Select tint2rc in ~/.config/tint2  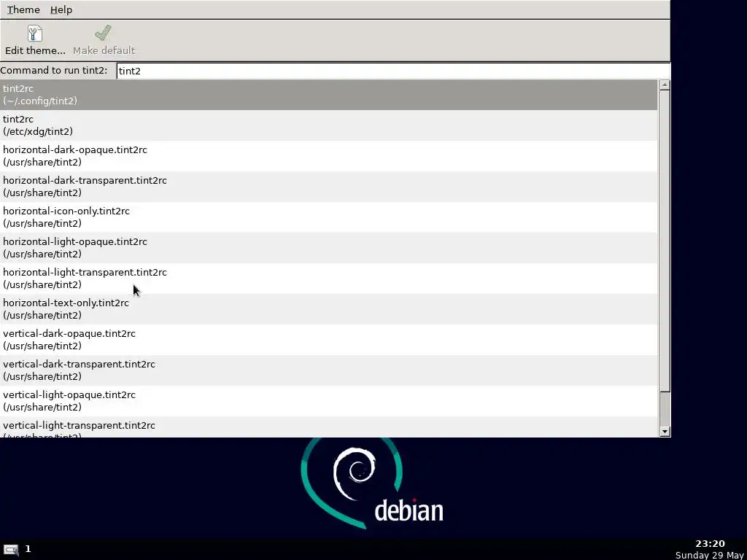(329, 95)
